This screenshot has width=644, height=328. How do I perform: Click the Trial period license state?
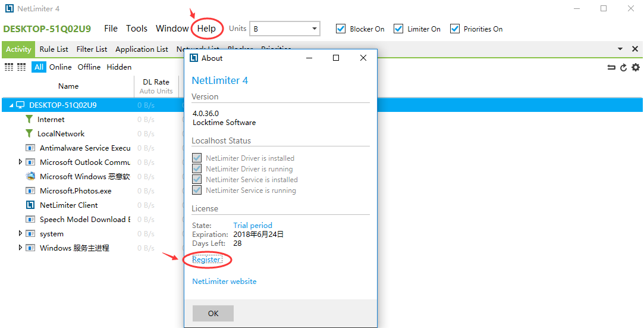coord(253,225)
